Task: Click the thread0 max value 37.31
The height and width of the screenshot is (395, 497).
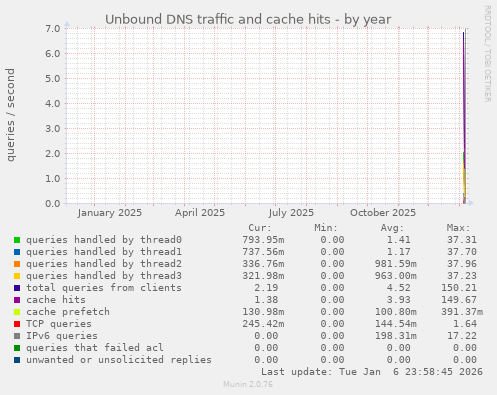Action: 462,240
